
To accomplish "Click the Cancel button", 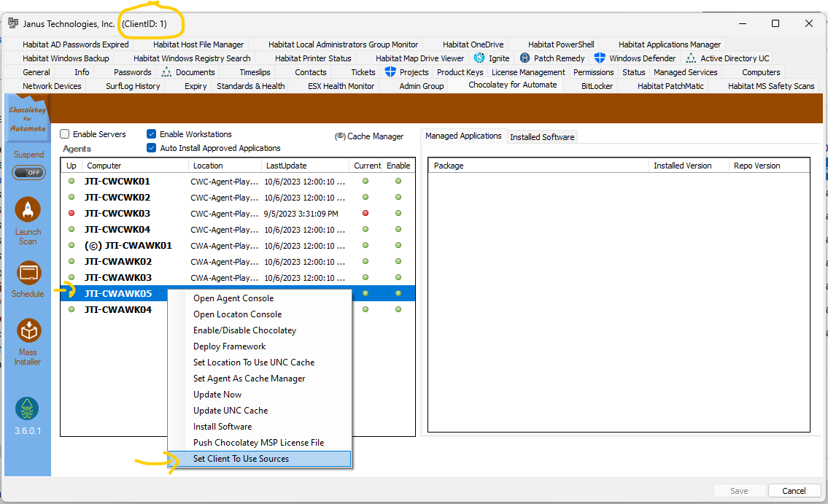I will [794, 491].
